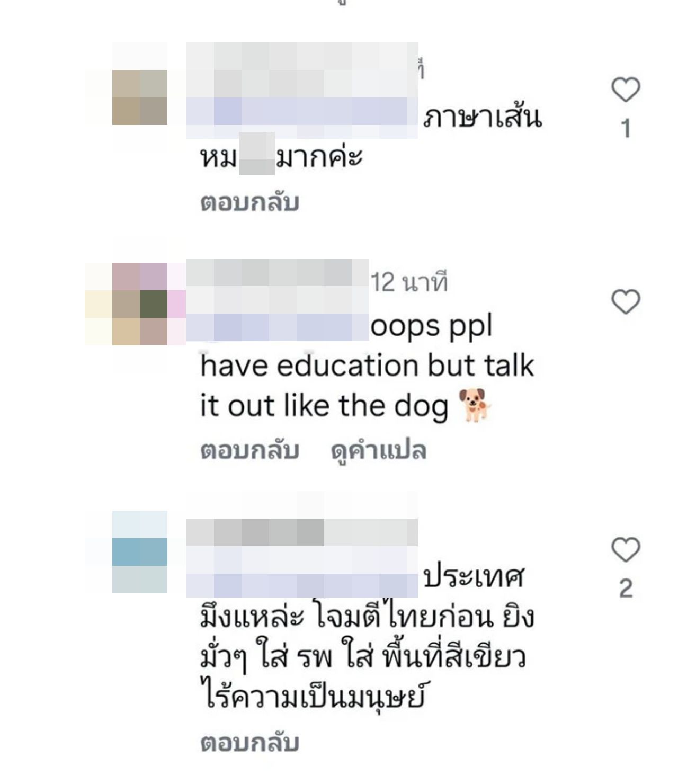This screenshot has width=678, height=784.
Task: View the 1 like count on first comment
Action: 626,129
